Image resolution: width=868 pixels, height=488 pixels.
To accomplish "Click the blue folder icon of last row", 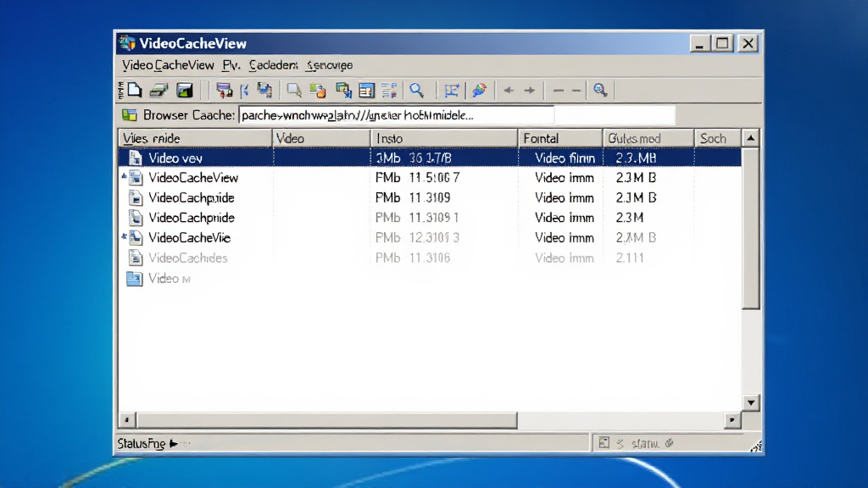I will (134, 278).
